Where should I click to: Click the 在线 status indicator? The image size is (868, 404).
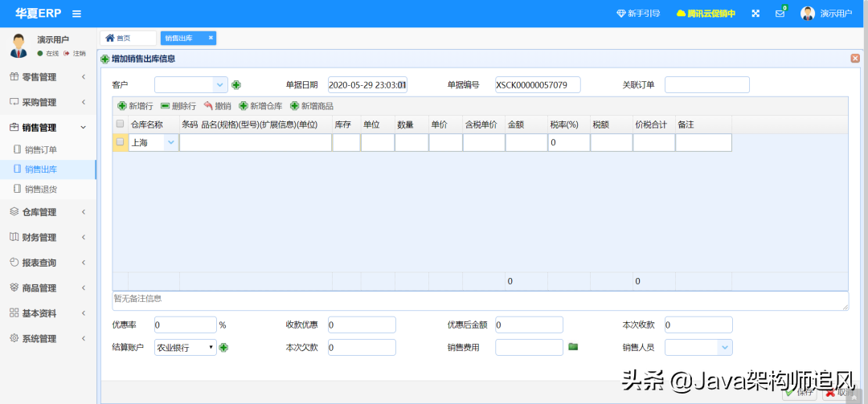tap(48, 54)
